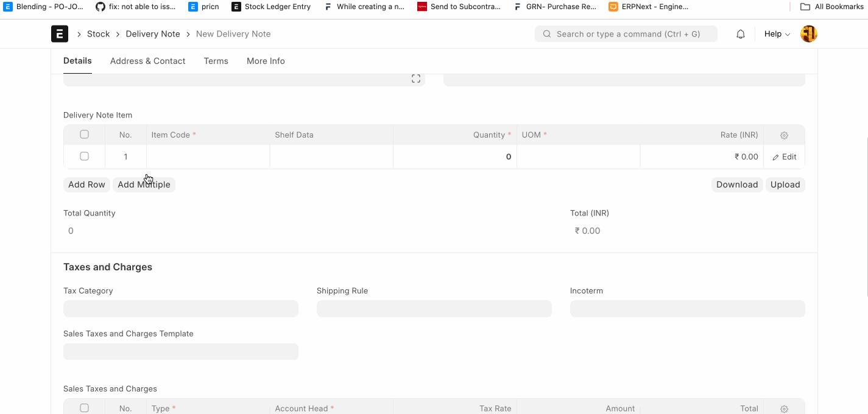Switch to the Terms tab

pos(216,61)
